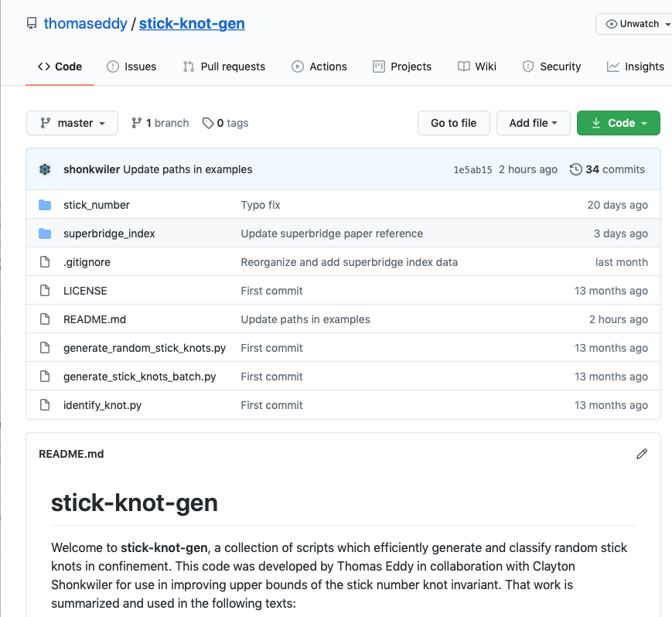
Task: Click shonkwiler's avatar icon
Action: click(x=45, y=169)
